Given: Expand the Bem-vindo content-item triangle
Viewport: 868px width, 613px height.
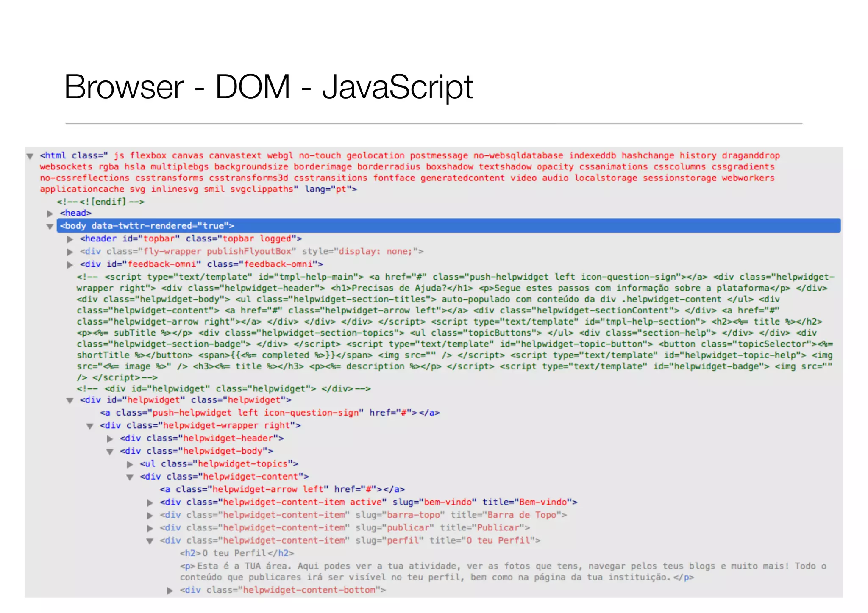Looking at the screenshot, I should (150, 503).
